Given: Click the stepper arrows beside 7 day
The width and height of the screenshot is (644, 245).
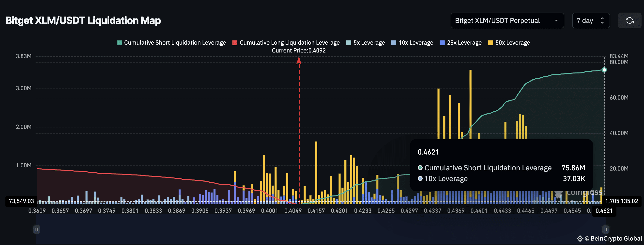Looking at the screenshot, I should [602, 20].
